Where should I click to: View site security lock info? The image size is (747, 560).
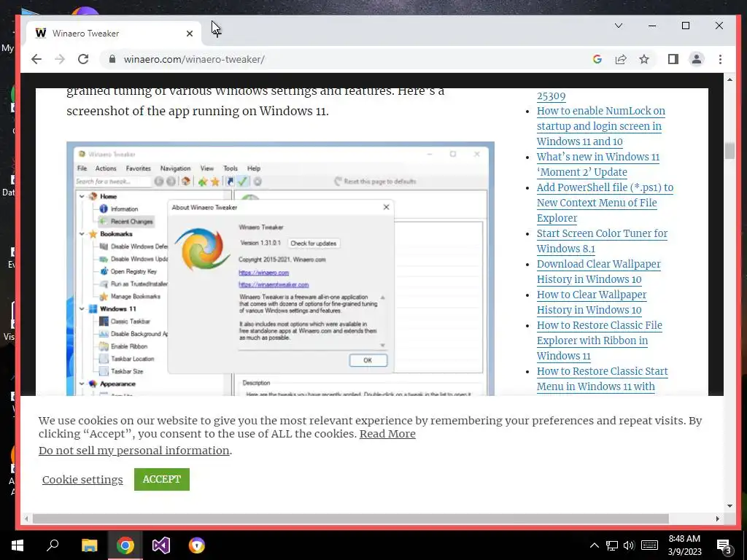point(112,59)
